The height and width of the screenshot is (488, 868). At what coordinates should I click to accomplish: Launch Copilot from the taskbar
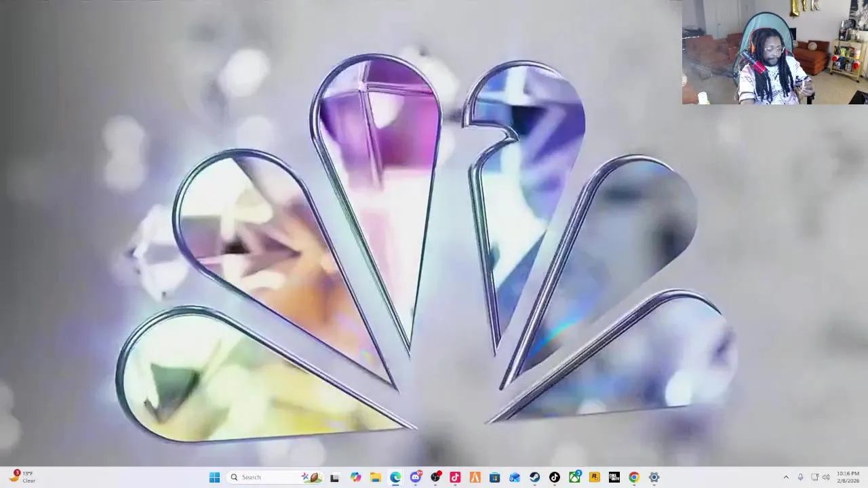355,477
